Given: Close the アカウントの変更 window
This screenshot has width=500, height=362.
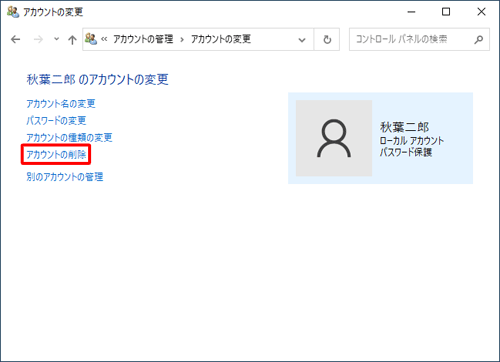Looking at the screenshot, I should [x=481, y=12].
